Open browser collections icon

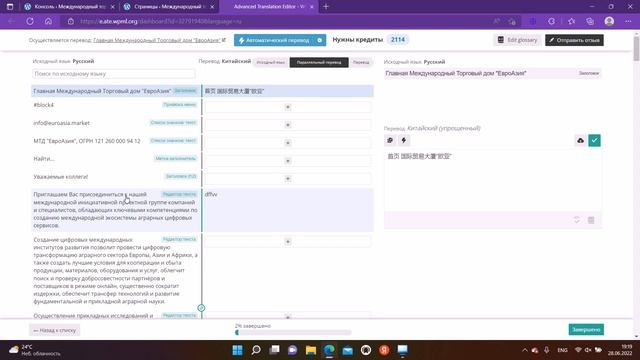(x=590, y=21)
